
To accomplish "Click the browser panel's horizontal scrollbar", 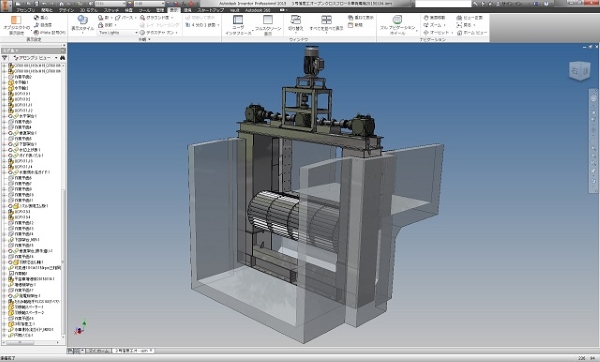I will pyautogui.click(x=31, y=342).
